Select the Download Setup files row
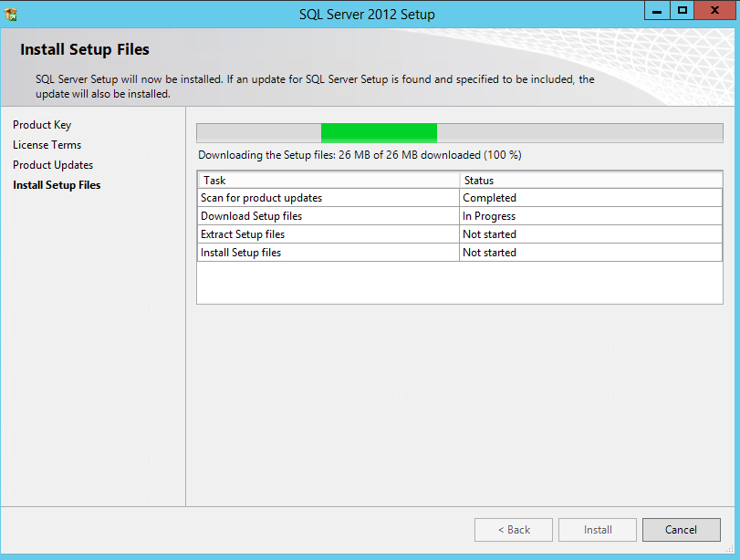740x560 pixels. click(460, 216)
